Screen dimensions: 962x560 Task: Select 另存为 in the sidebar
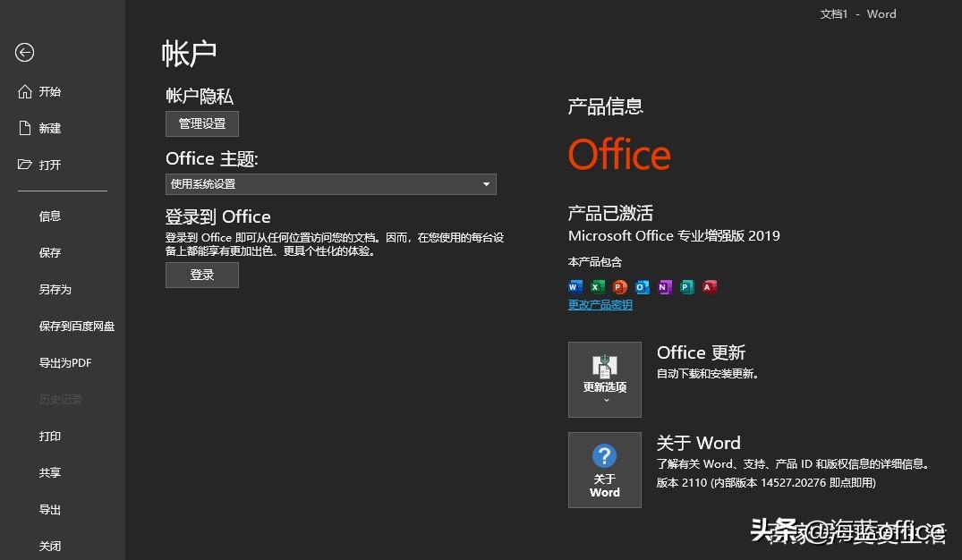coord(55,290)
